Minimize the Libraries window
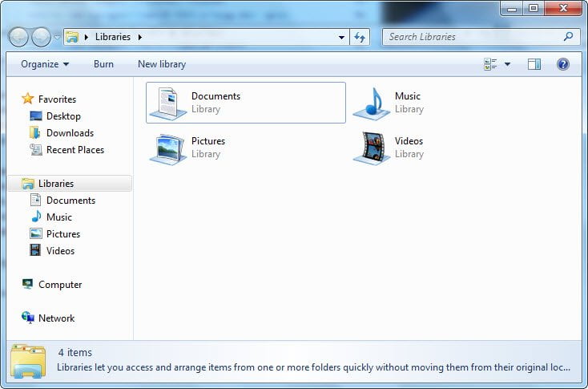 pyautogui.click(x=512, y=9)
